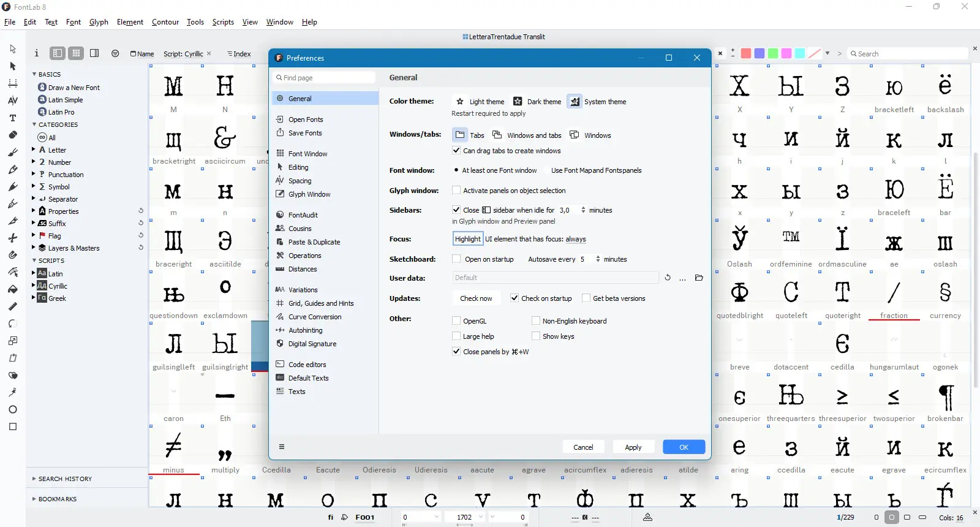Click OK in Preferences dialog
Image resolution: width=980 pixels, height=527 pixels.
pyautogui.click(x=684, y=447)
